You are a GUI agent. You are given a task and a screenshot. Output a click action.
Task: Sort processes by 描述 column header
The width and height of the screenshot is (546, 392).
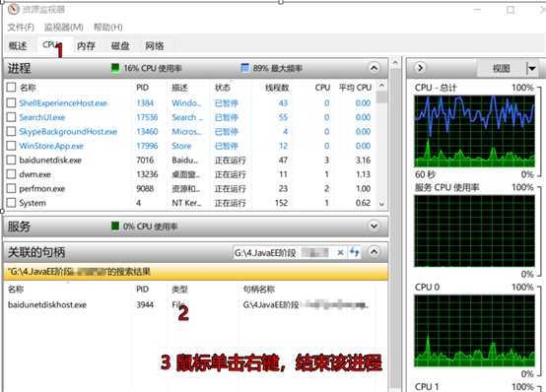(179, 88)
